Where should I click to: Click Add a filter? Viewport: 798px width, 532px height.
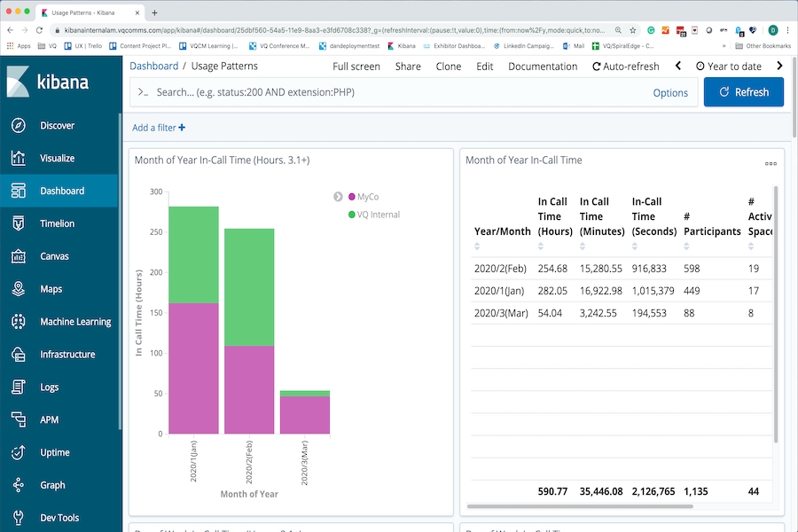point(159,128)
